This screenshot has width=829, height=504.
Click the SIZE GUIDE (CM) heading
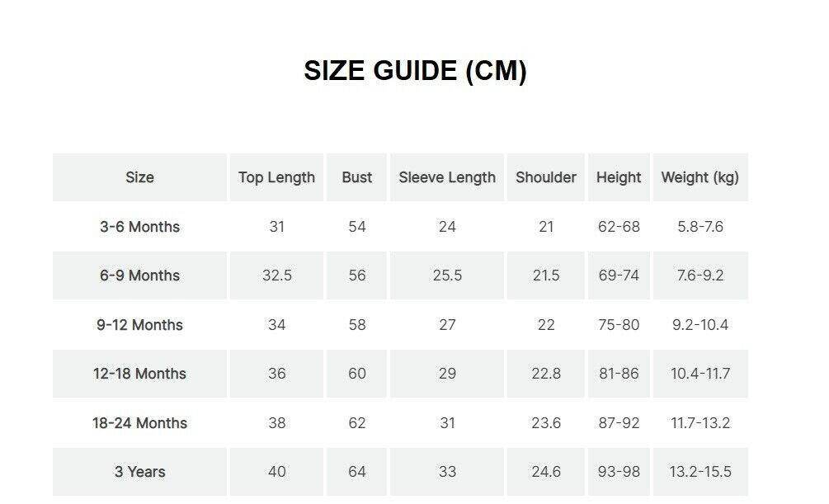click(x=415, y=71)
